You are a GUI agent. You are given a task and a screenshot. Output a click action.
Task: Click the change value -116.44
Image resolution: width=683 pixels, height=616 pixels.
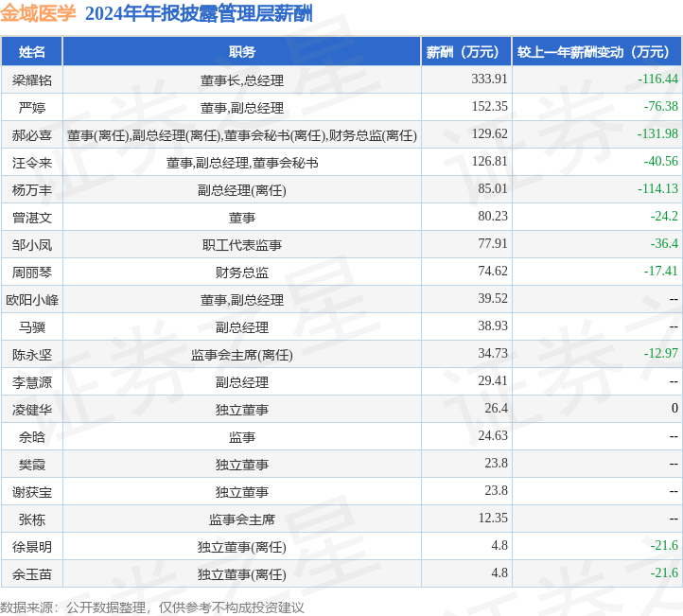click(657, 79)
